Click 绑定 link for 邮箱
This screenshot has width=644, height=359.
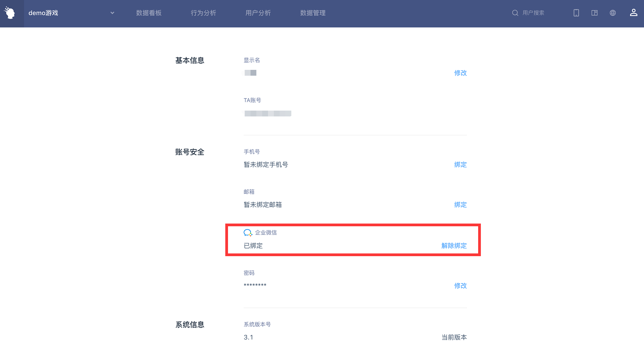tap(460, 205)
